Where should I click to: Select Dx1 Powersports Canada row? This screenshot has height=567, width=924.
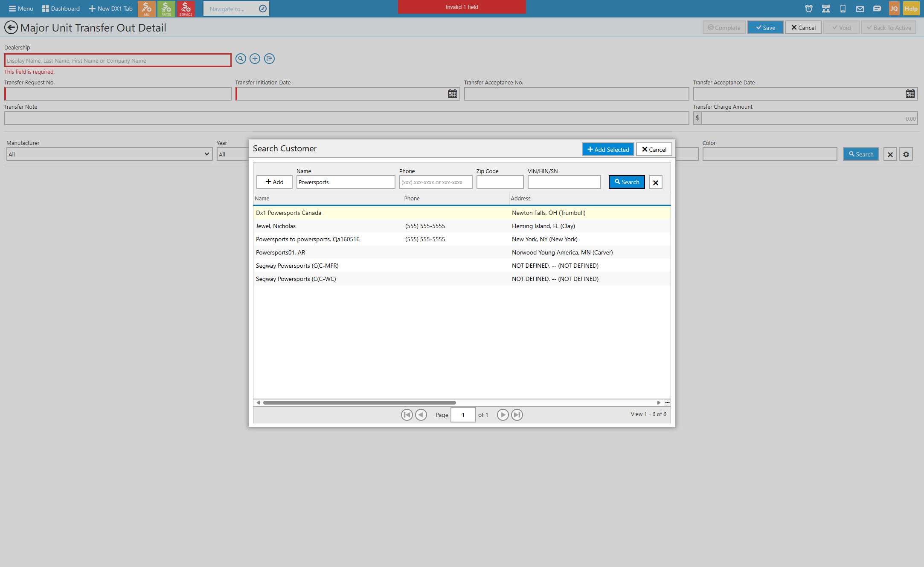pyautogui.click(x=462, y=213)
